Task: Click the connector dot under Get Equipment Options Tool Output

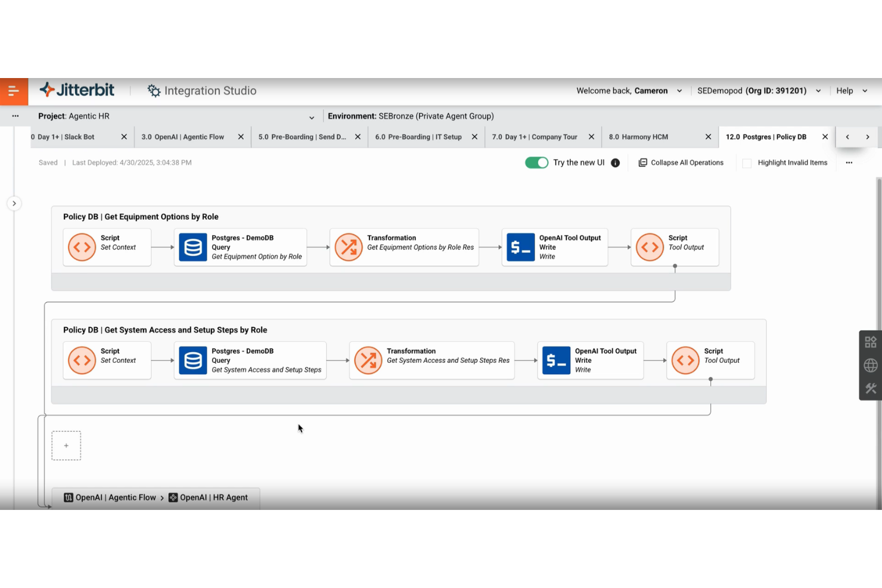Action: (675, 267)
